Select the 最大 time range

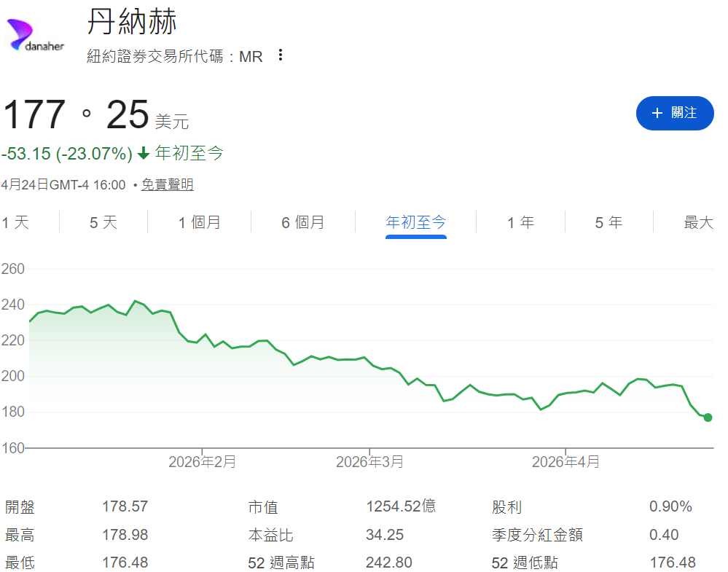click(698, 222)
